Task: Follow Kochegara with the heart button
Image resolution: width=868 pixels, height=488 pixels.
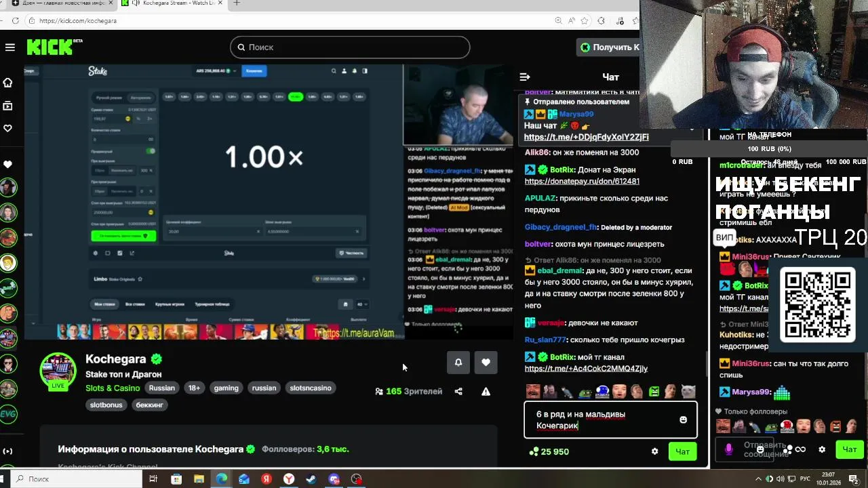Action: tap(486, 362)
